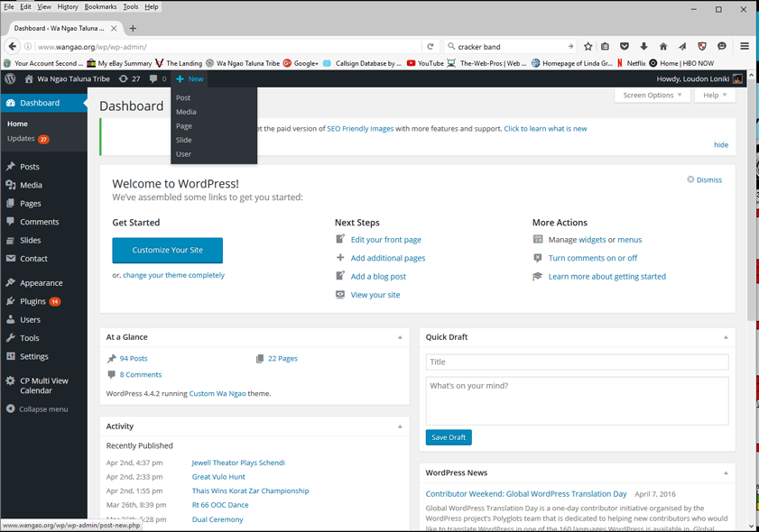This screenshot has width=759, height=532.
Task: Open the Great Vulo Hunt post
Action: (218, 476)
